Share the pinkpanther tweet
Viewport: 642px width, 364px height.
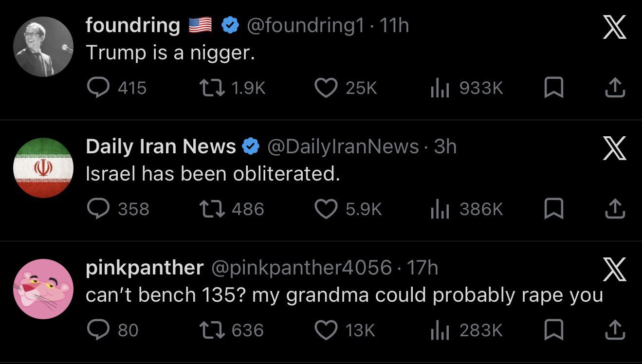coord(616,330)
